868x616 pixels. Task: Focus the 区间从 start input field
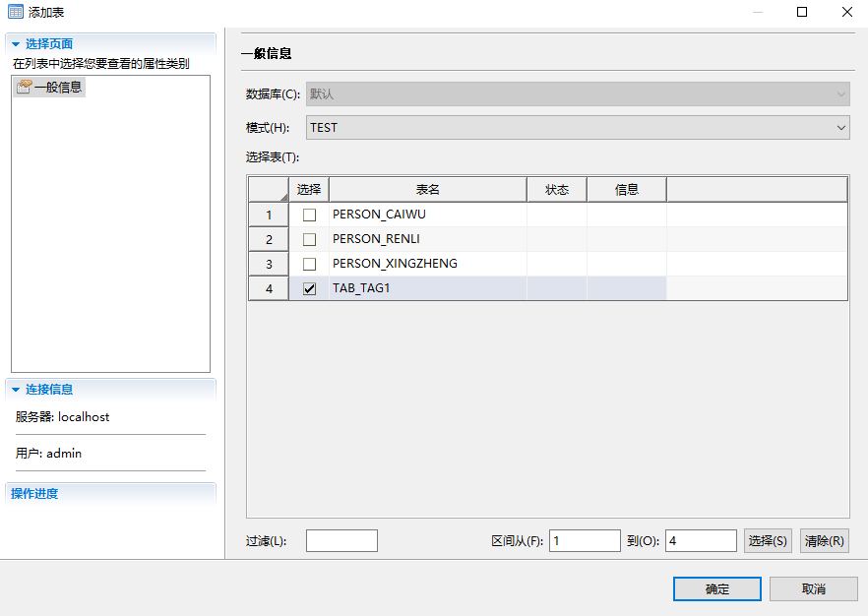[585, 541]
